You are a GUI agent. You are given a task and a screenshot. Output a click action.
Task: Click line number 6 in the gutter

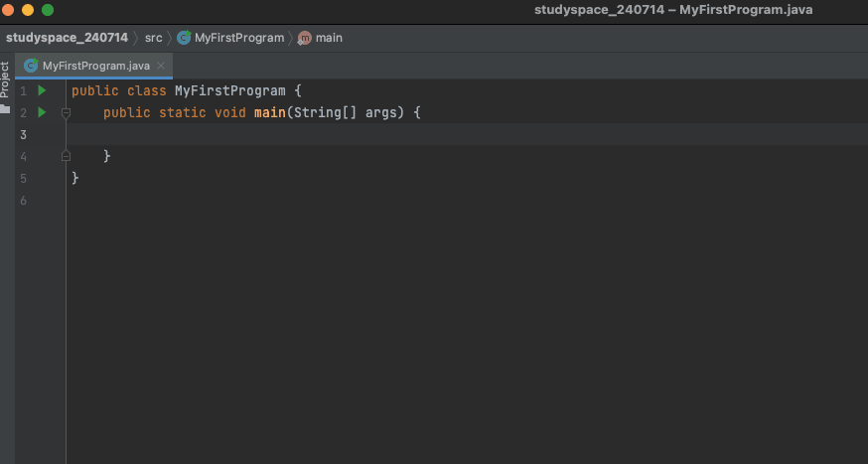click(23, 201)
